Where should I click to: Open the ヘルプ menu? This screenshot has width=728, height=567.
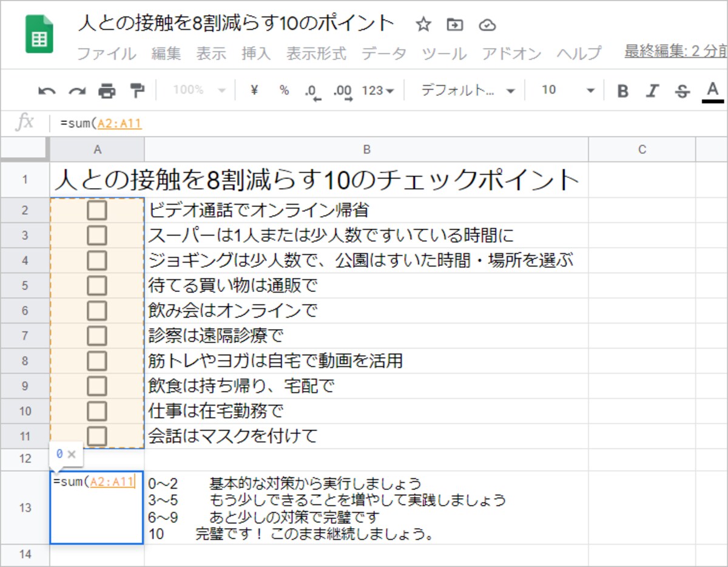point(579,53)
